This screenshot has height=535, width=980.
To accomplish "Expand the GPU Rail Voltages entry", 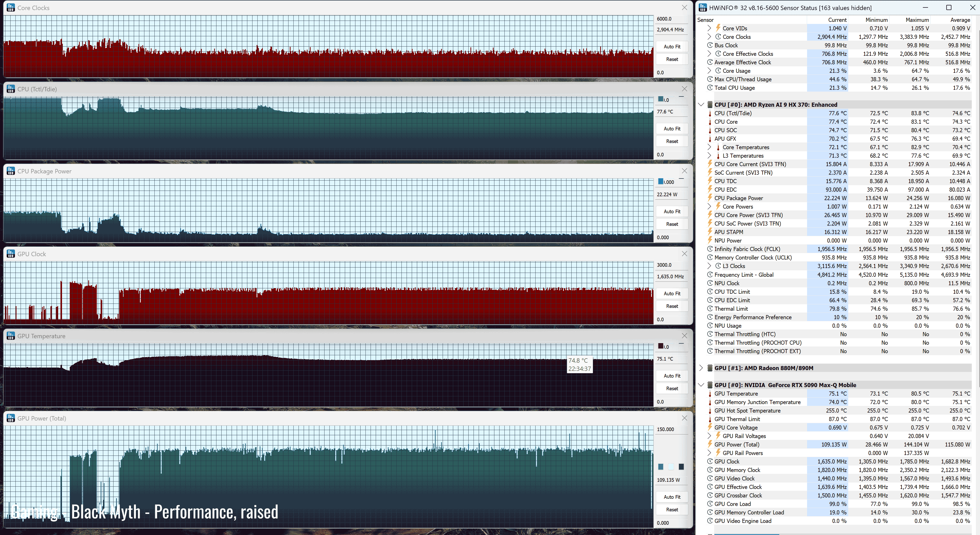I will pos(709,436).
